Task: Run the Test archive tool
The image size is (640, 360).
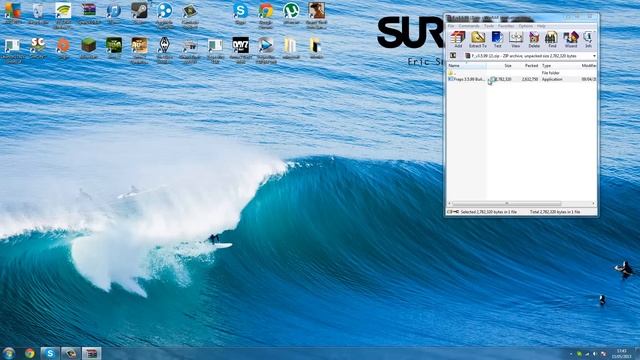Action: click(497, 40)
